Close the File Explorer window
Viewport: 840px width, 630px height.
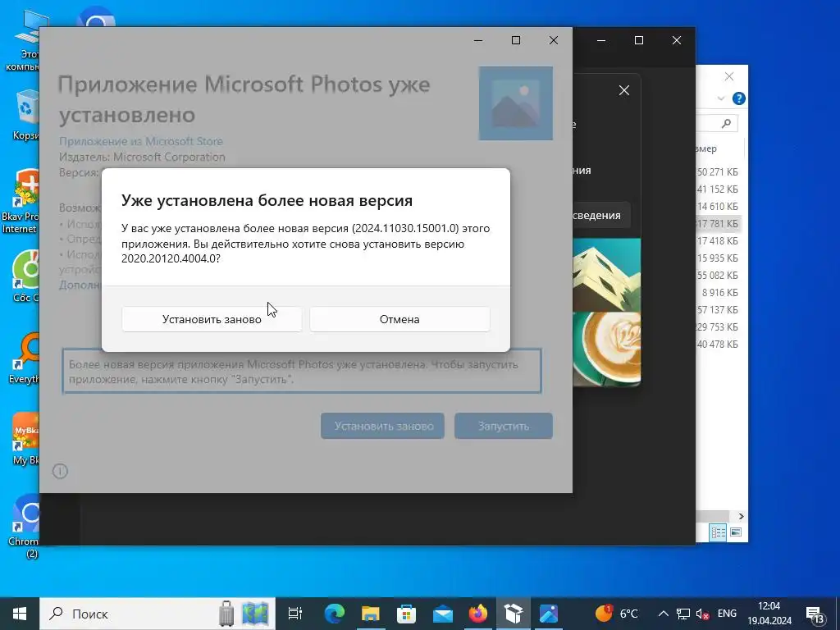tap(729, 76)
